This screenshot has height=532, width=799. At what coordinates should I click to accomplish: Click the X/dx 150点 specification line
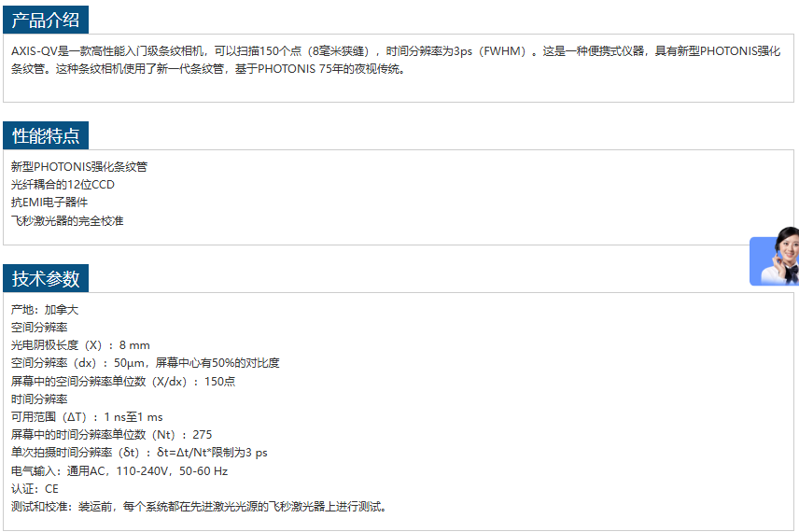(x=123, y=381)
